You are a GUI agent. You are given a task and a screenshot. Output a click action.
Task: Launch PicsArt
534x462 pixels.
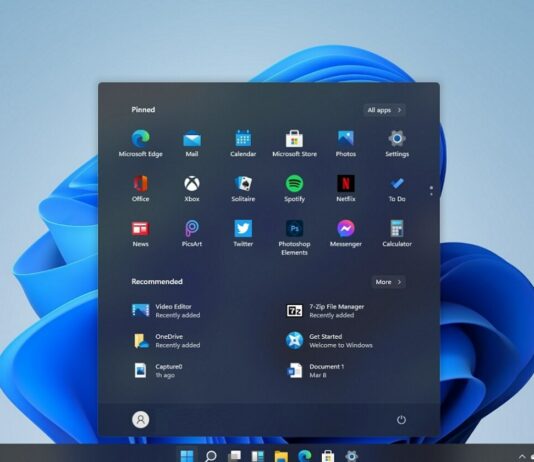(x=192, y=234)
